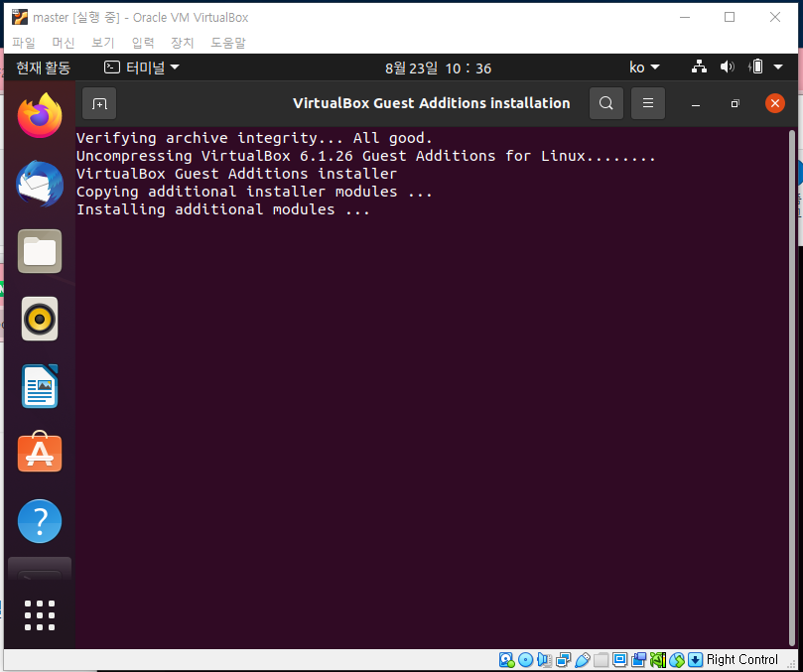Screen dimensions: 803x672
Task: Open the 입력 menu
Action: point(143,43)
